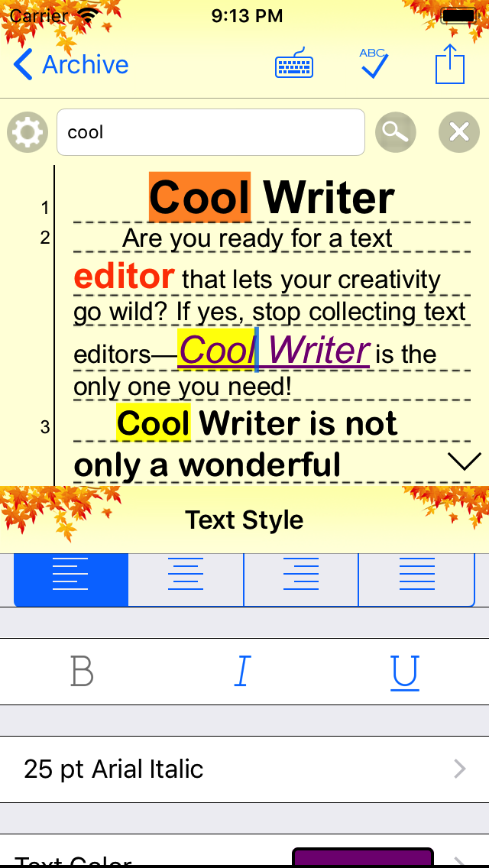The height and width of the screenshot is (868, 489).
Task: Close the search bar with X
Action: [459, 132]
